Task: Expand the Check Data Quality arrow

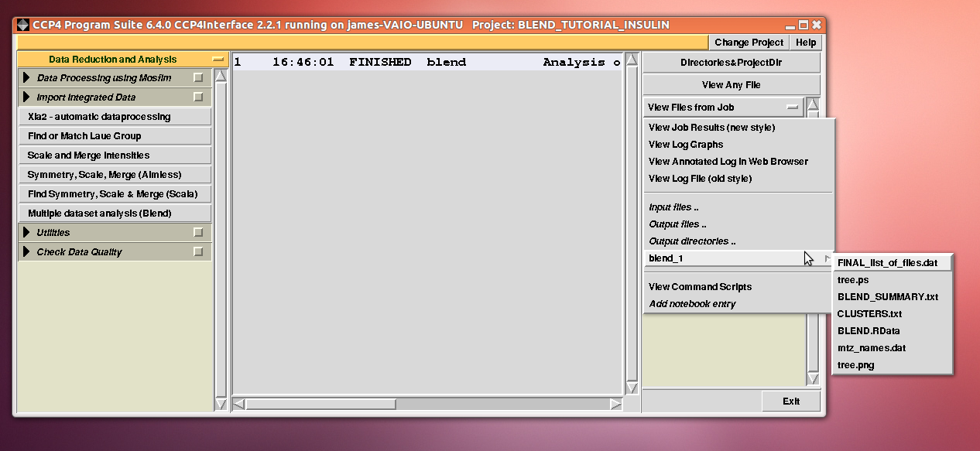Action: (27, 252)
